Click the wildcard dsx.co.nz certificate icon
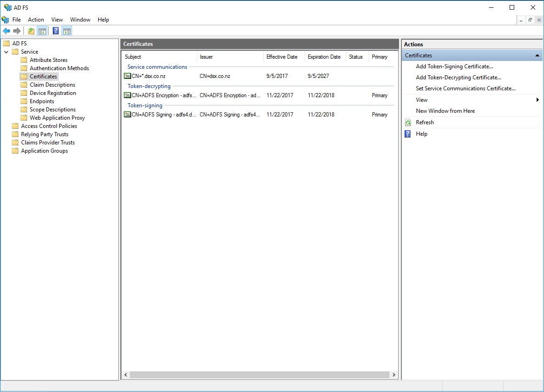 pos(128,76)
